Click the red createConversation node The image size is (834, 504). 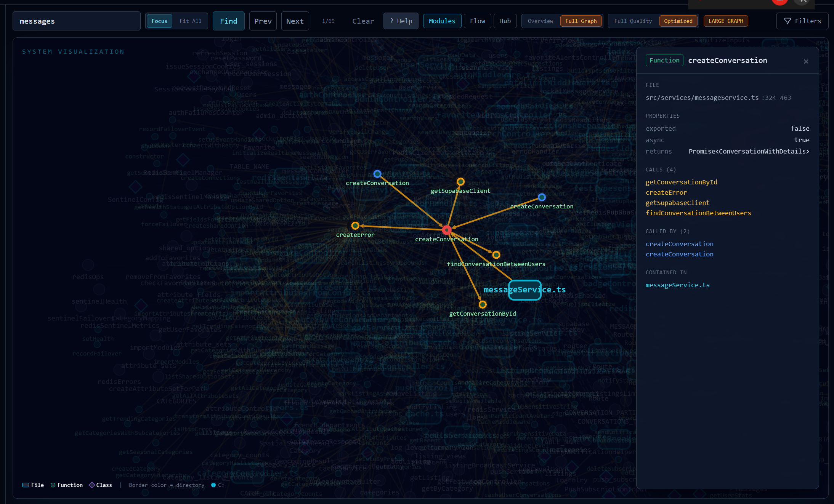(446, 230)
